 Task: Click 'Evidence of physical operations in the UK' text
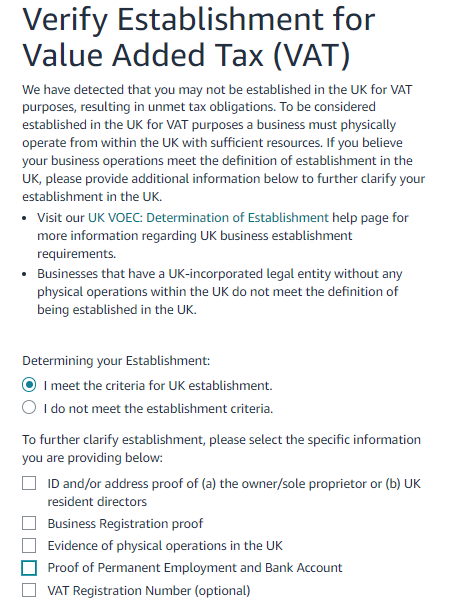tap(165, 546)
